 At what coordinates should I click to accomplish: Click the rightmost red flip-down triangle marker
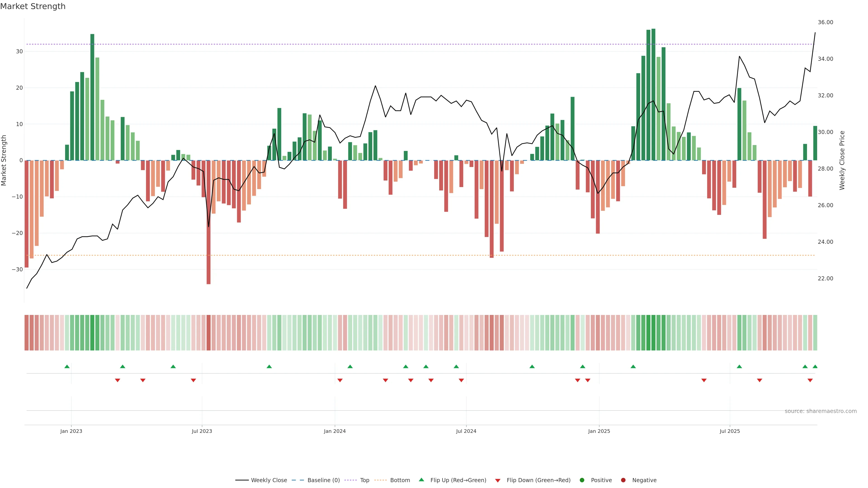pyautogui.click(x=810, y=380)
